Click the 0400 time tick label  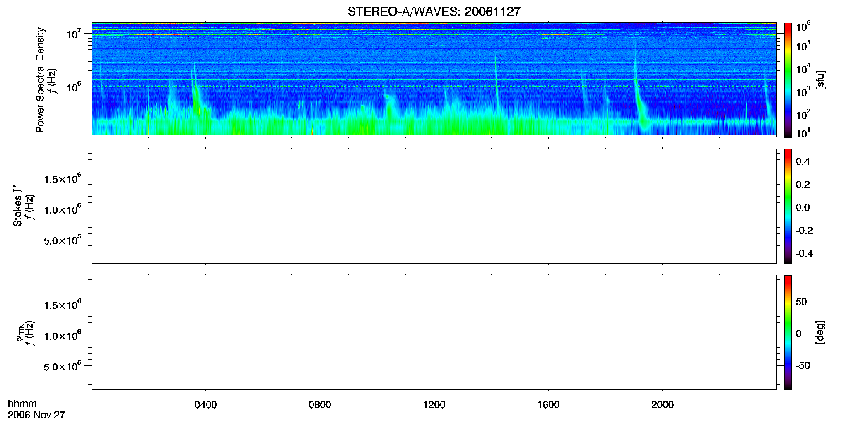click(x=205, y=405)
